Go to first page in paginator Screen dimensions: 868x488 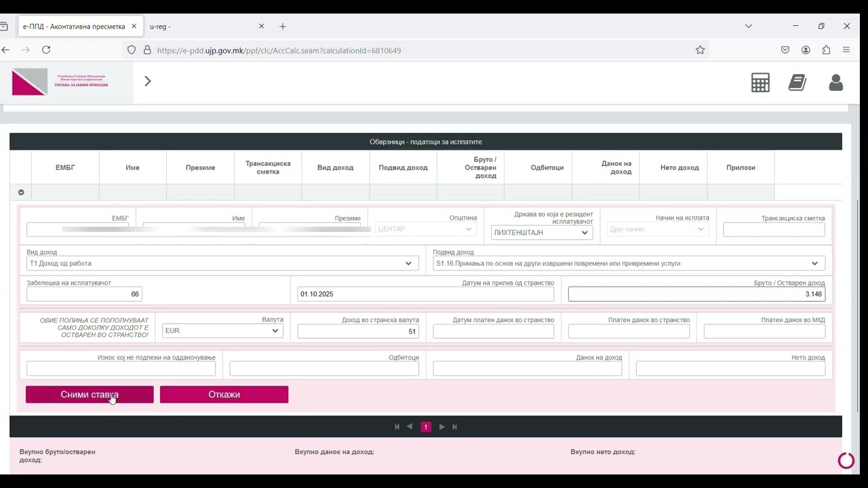coord(397,427)
